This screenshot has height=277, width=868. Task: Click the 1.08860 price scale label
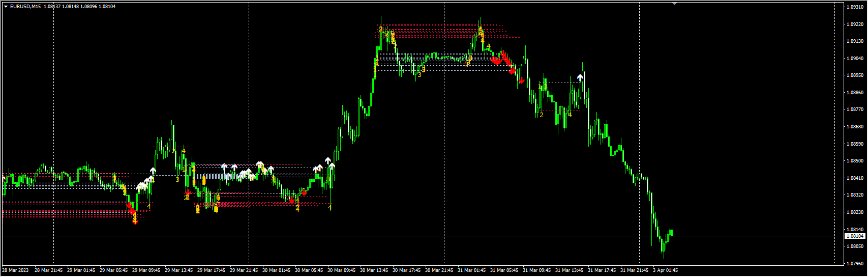pyautogui.click(x=855, y=93)
